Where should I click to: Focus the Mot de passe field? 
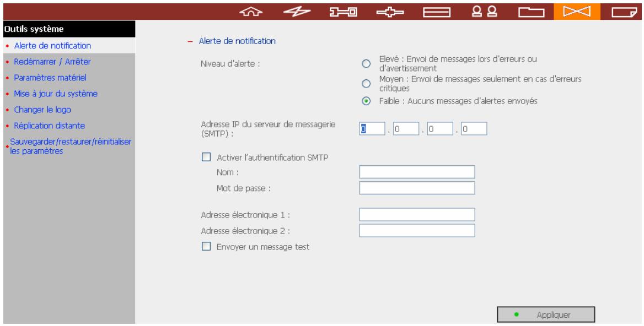[x=417, y=188]
